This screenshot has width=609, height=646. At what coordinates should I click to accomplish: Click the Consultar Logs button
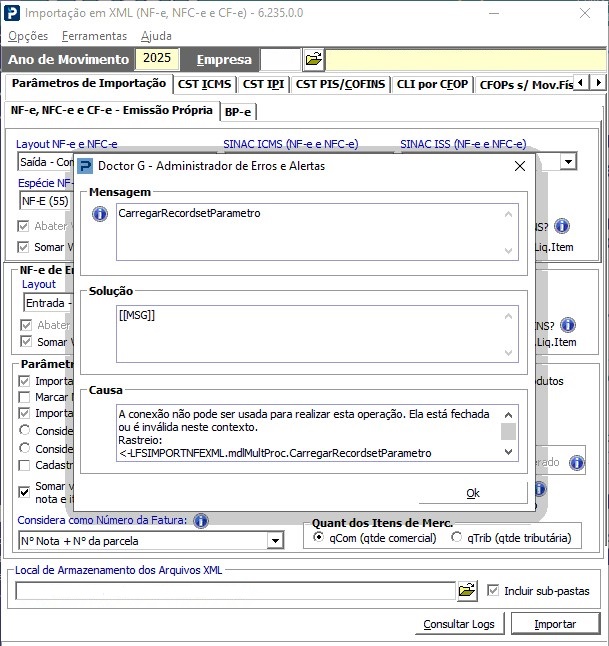(x=457, y=624)
